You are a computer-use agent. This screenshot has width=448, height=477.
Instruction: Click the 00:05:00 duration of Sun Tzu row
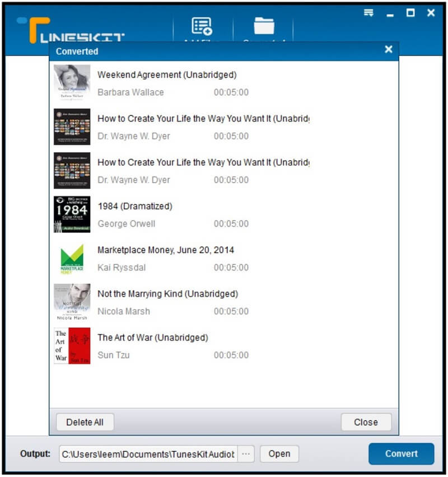231,355
